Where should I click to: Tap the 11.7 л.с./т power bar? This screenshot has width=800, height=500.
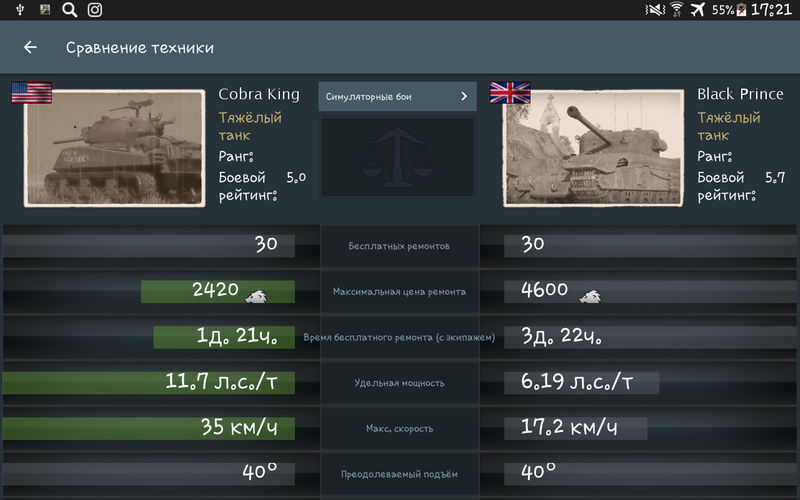click(x=148, y=383)
